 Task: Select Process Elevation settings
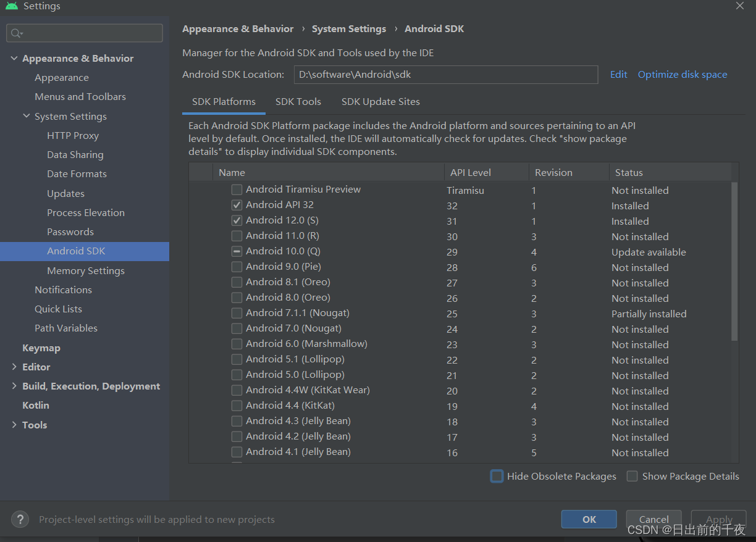86,212
